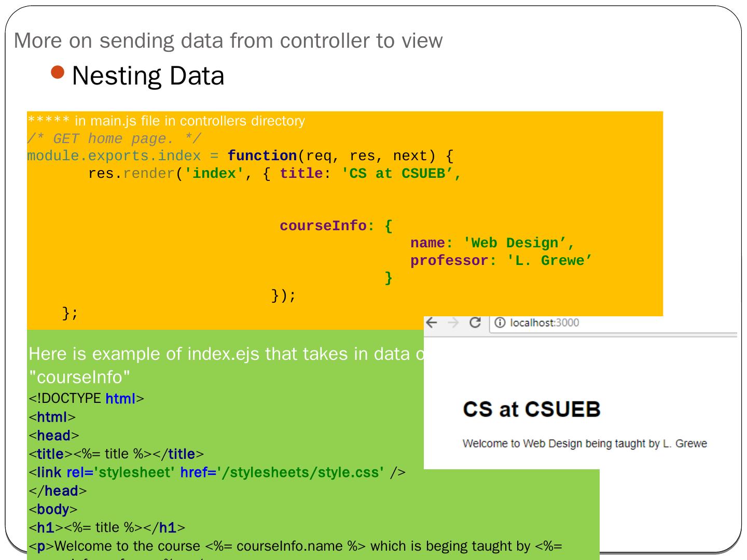Click the browser forward arrow
Viewport: 747px width, 560px height.
coord(453,323)
